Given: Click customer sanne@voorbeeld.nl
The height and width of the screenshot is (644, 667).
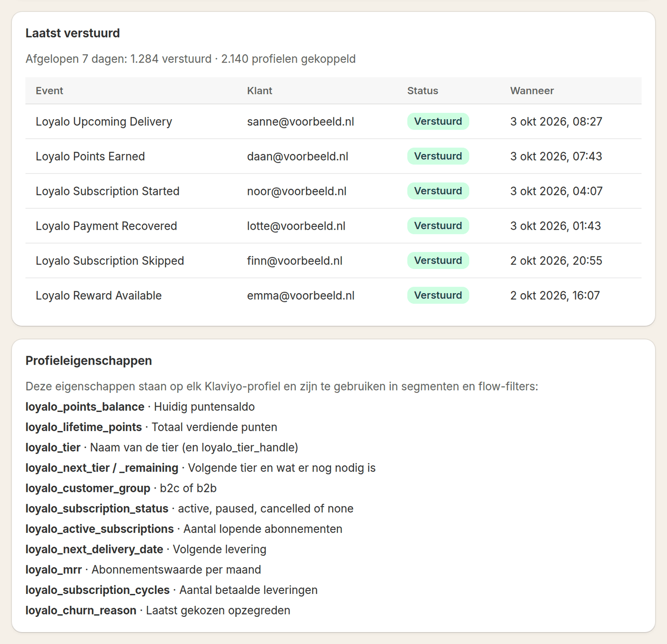Looking at the screenshot, I should pos(301,122).
